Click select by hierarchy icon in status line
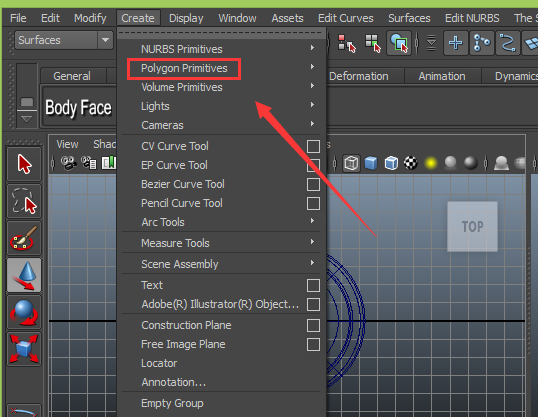This screenshot has height=417, width=538. tap(346, 43)
